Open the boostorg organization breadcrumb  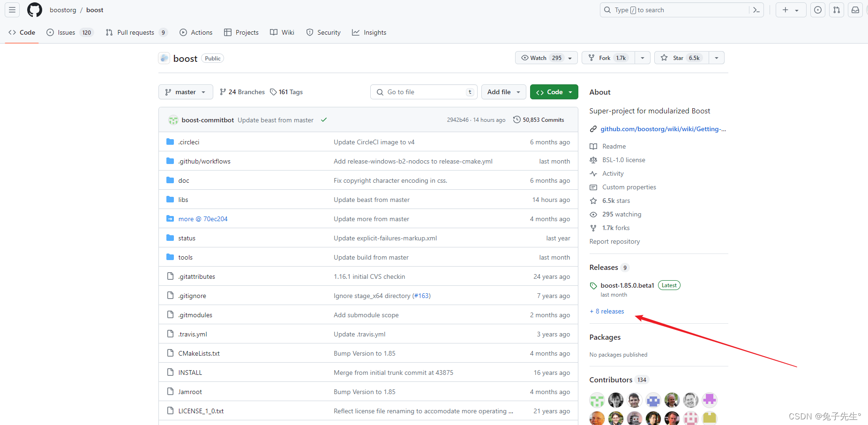tap(63, 10)
